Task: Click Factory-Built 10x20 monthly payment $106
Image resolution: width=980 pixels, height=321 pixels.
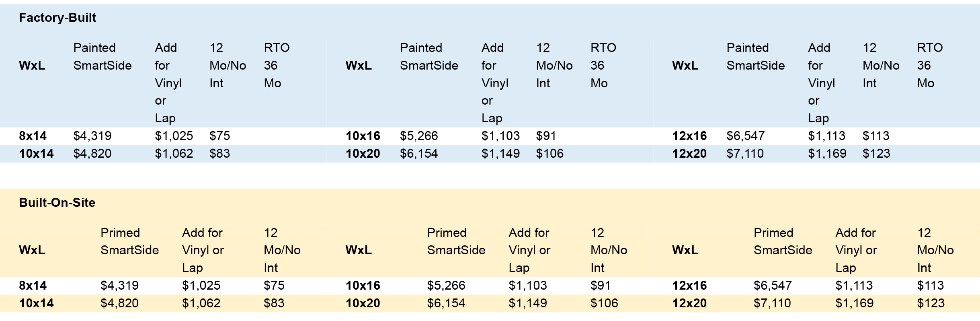Action: pyautogui.click(x=550, y=154)
